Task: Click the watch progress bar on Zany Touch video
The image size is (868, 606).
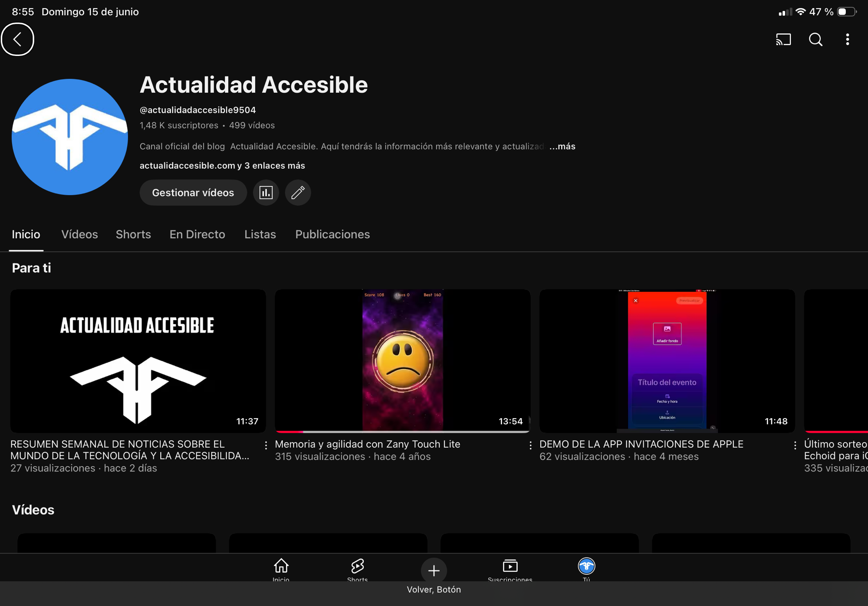Action: click(x=402, y=432)
